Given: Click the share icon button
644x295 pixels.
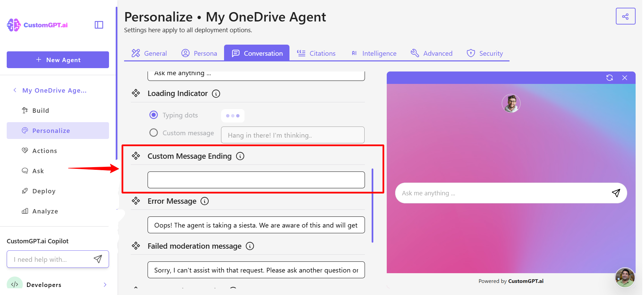Looking at the screenshot, I should pos(626,16).
